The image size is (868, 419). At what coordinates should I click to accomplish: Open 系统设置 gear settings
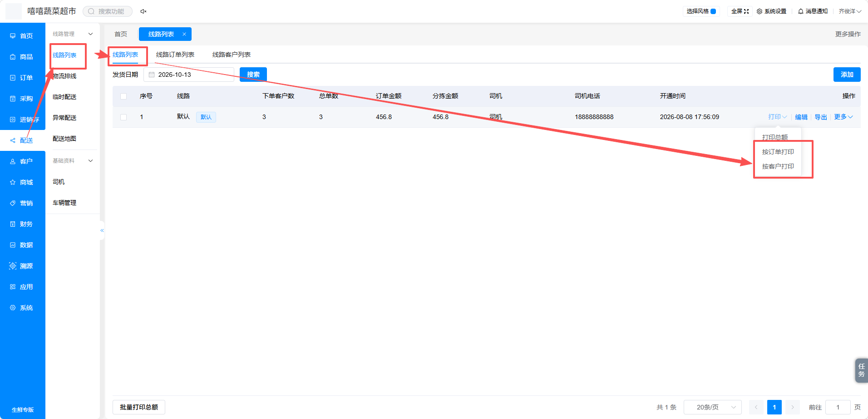(771, 11)
